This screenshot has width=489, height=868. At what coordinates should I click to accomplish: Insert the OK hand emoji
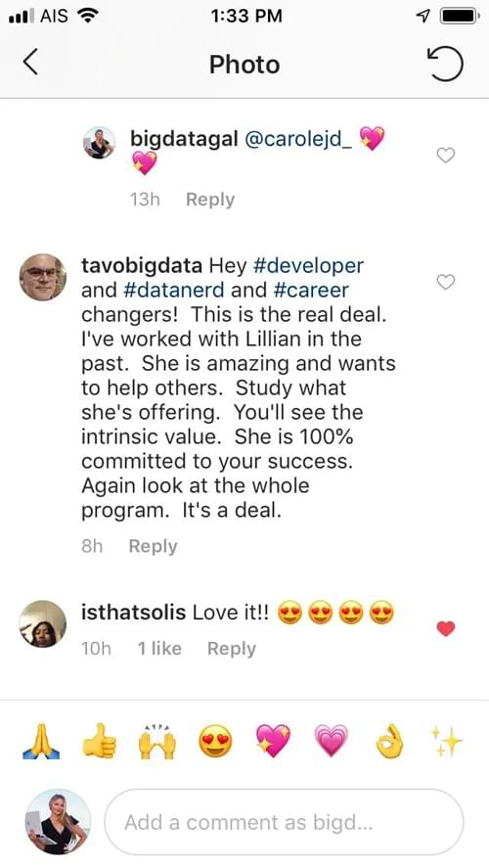(x=389, y=742)
